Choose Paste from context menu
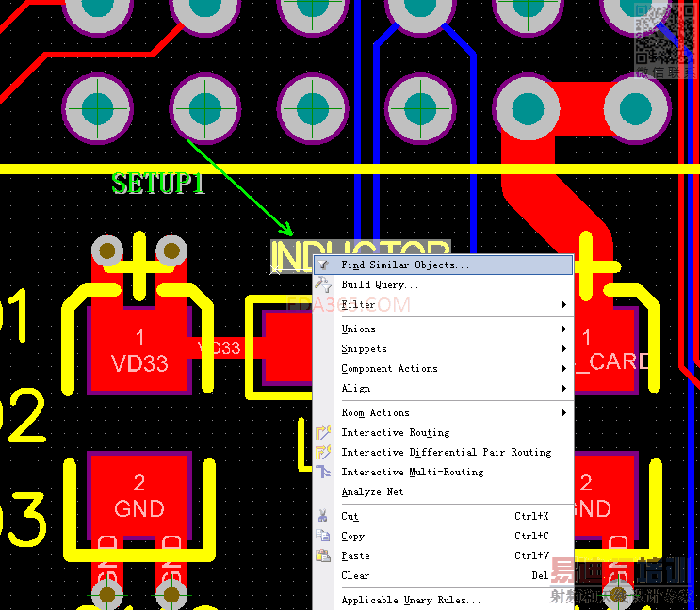This screenshot has width=700, height=610. (x=444, y=556)
